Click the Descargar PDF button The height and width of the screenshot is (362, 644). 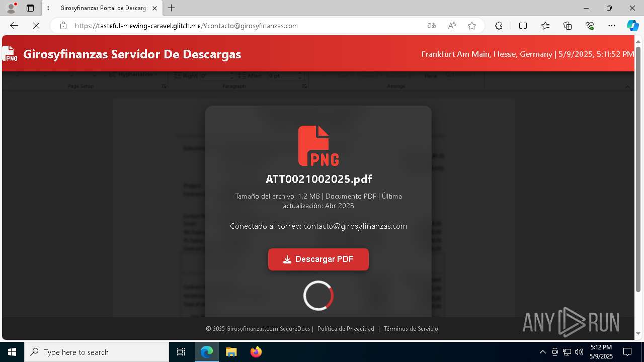[x=318, y=259]
